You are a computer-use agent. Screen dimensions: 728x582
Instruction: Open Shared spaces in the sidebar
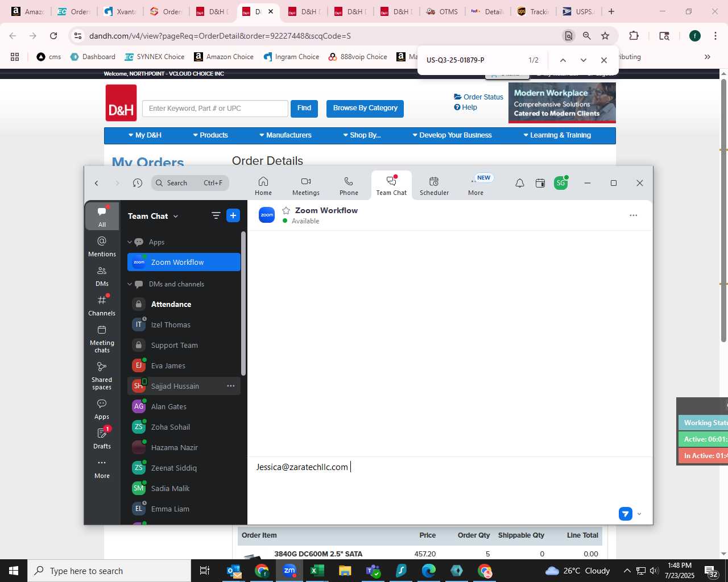coord(102,376)
